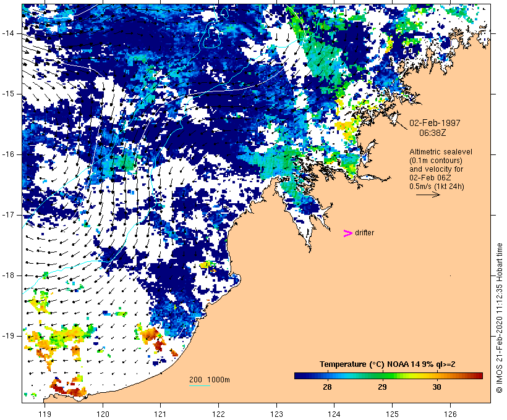Click the colorbar label '29'
507x420 pixels.
coord(382,387)
